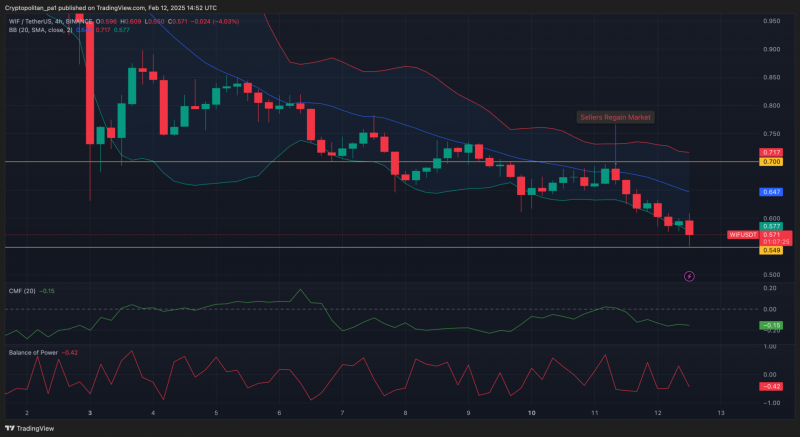
Task: Click the 01:07:25 candle countdown timer
Action: pyautogui.click(x=776, y=242)
